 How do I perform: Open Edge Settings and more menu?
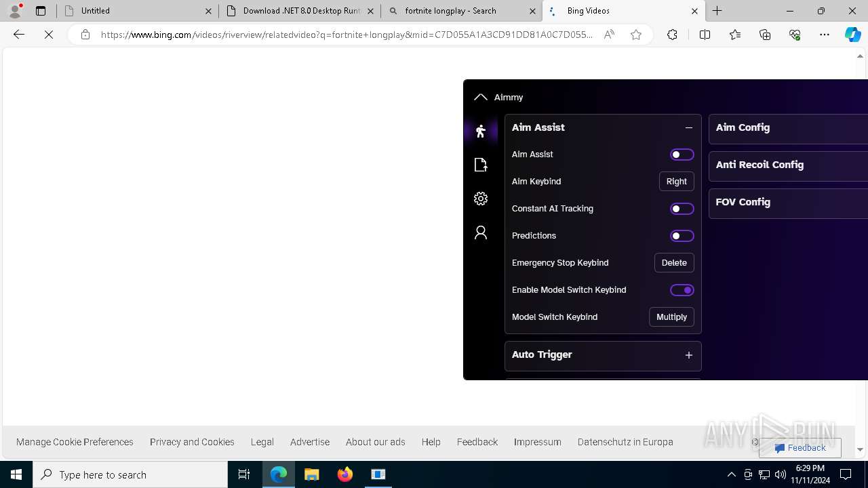tap(825, 35)
